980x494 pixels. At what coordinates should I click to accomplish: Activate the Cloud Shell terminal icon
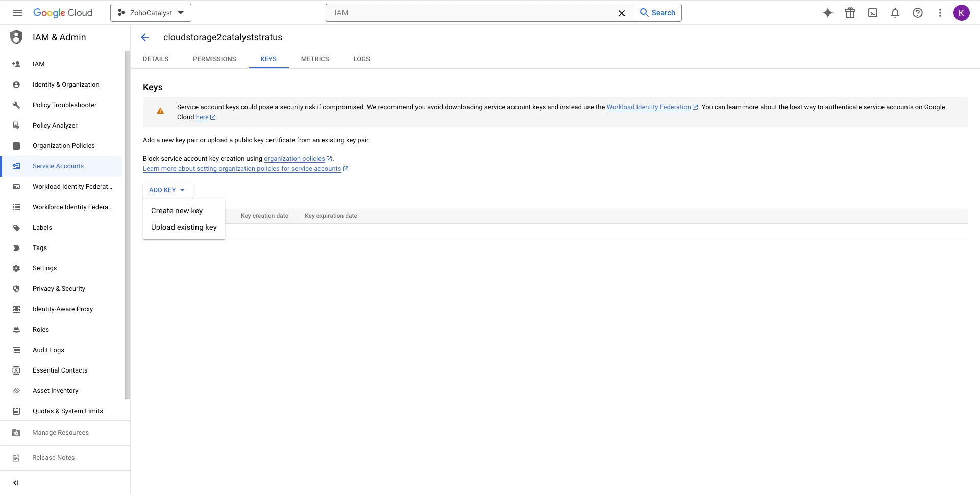coord(873,13)
